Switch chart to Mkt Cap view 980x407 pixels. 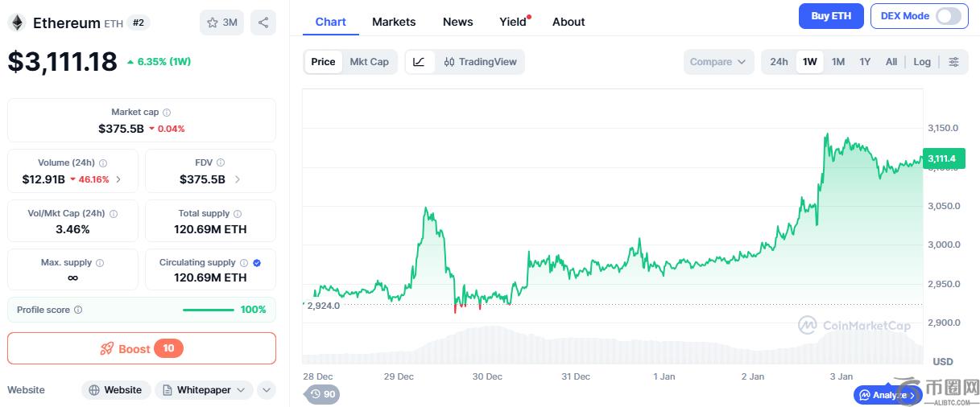(369, 62)
